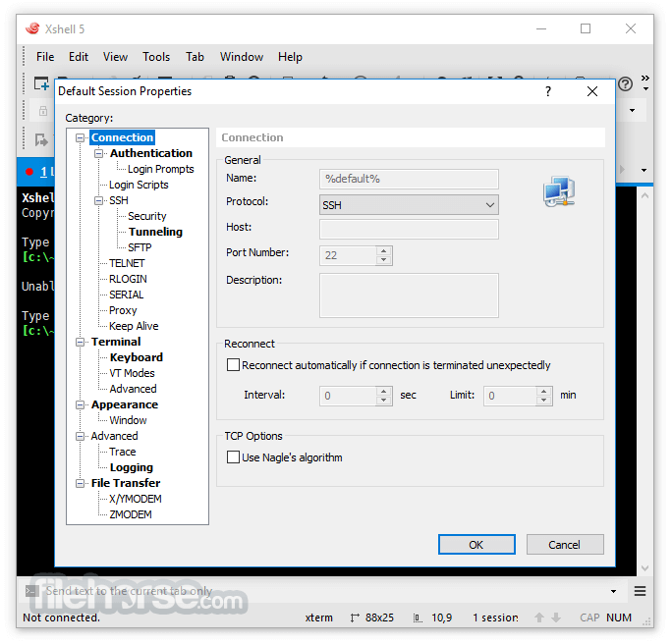Click the Xshell logo in title bar
The height and width of the screenshot is (644, 672).
[32, 28]
